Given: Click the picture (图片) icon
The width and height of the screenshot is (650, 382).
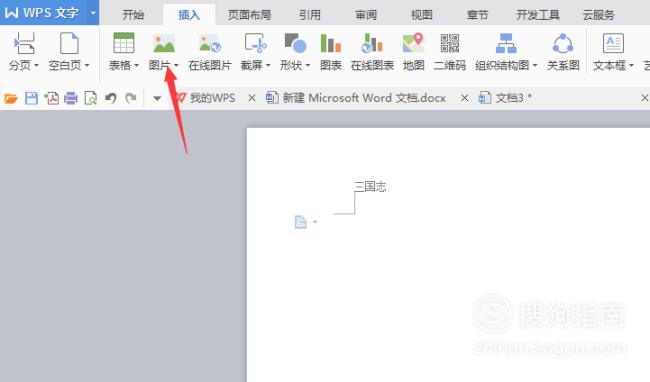Looking at the screenshot, I should coord(164,44).
